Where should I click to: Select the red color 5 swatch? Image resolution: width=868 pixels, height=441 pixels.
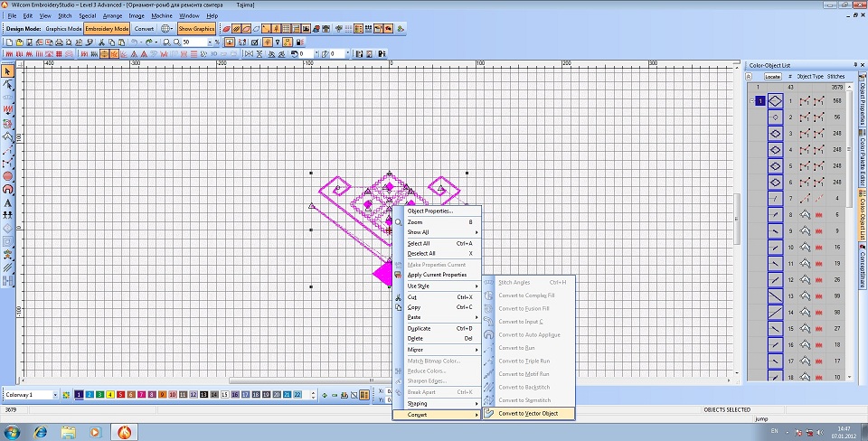[x=120, y=395]
